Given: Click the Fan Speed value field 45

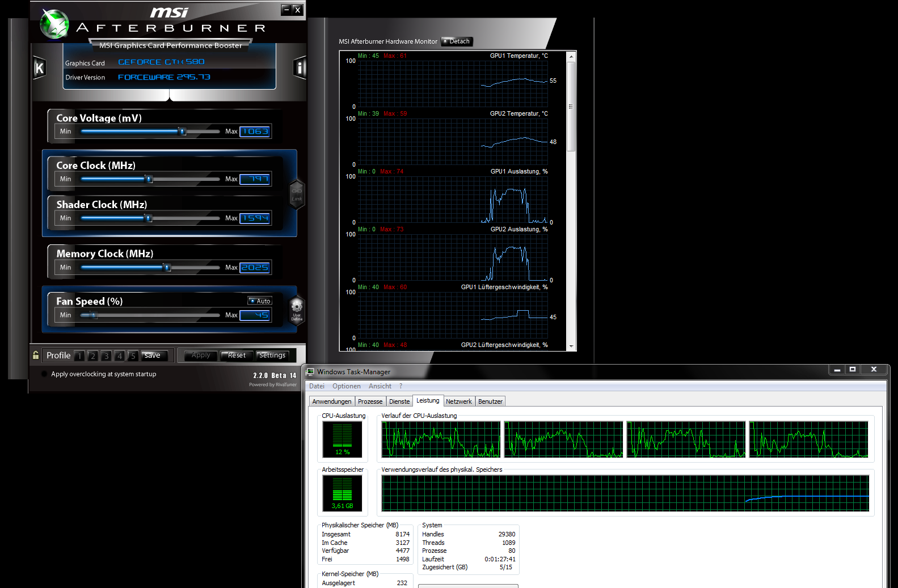Looking at the screenshot, I should pos(255,315).
